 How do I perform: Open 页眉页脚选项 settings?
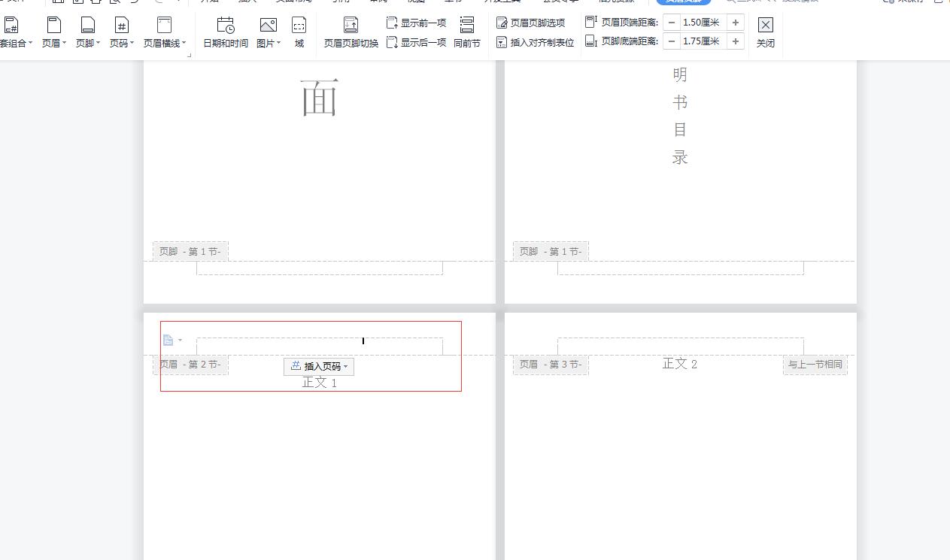[534, 23]
